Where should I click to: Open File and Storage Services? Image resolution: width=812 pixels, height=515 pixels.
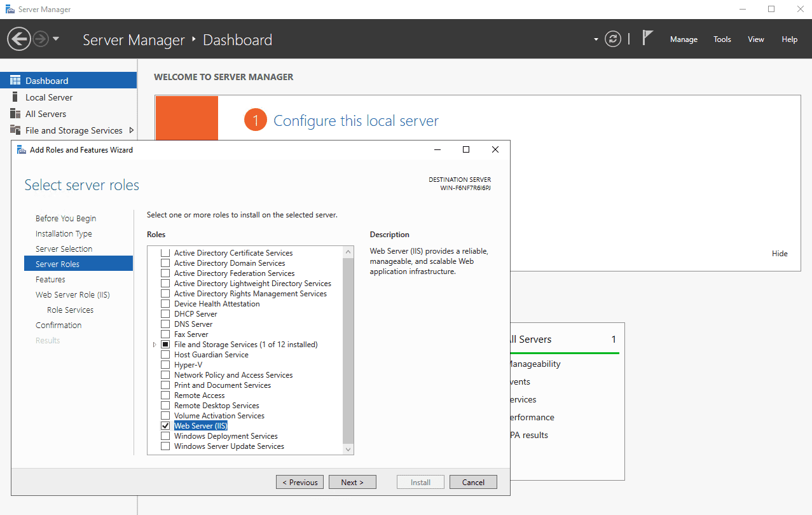pyautogui.click(x=73, y=130)
